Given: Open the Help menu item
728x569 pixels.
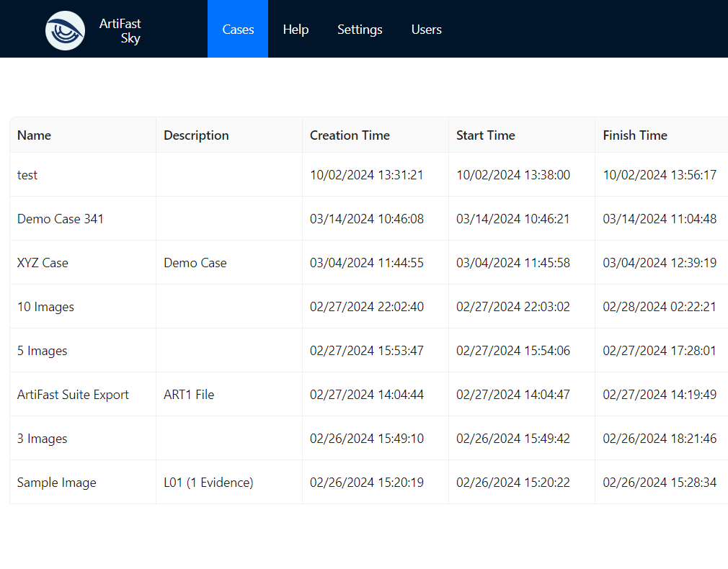Looking at the screenshot, I should 296,30.
